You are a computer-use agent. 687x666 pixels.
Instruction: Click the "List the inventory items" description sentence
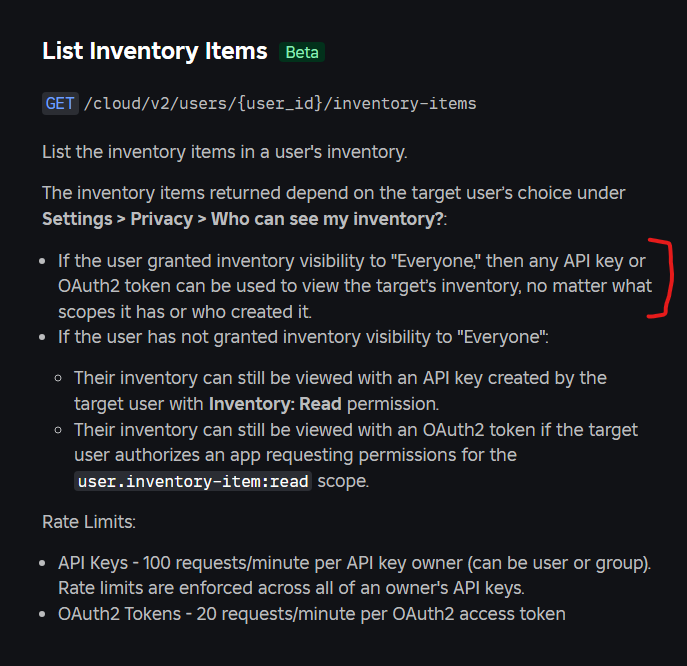(x=224, y=152)
